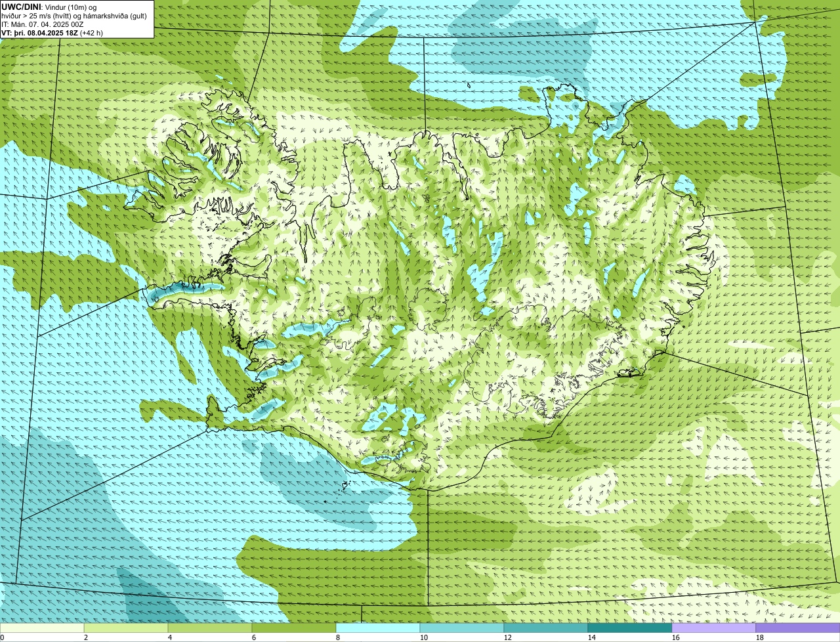This screenshot has width=840, height=642.
Task: Pick the 12–14 m/s teal legend swatch
Action: pos(546,628)
